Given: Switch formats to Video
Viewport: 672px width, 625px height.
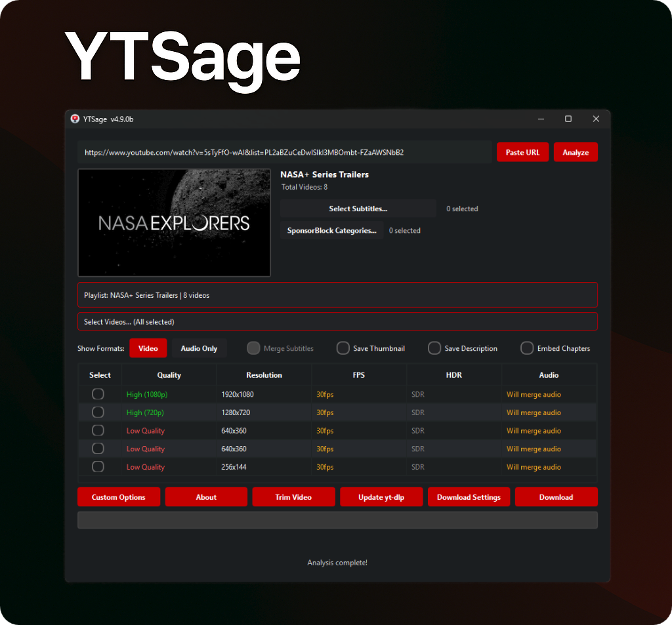Looking at the screenshot, I should tap(148, 348).
